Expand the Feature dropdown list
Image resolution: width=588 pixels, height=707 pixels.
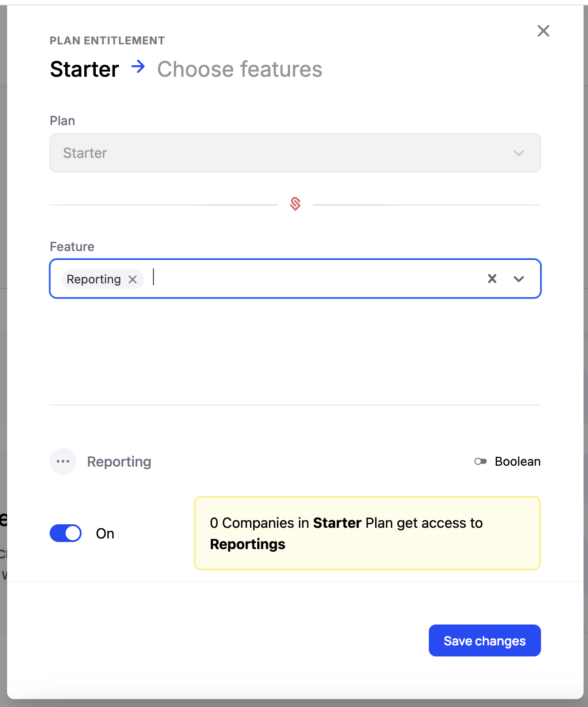(518, 279)
